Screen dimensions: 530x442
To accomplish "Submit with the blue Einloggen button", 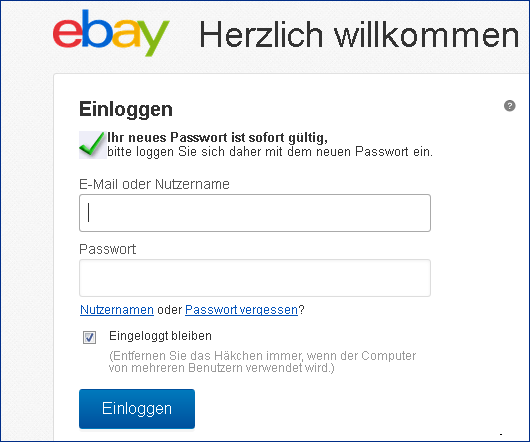I will [137, 409].
